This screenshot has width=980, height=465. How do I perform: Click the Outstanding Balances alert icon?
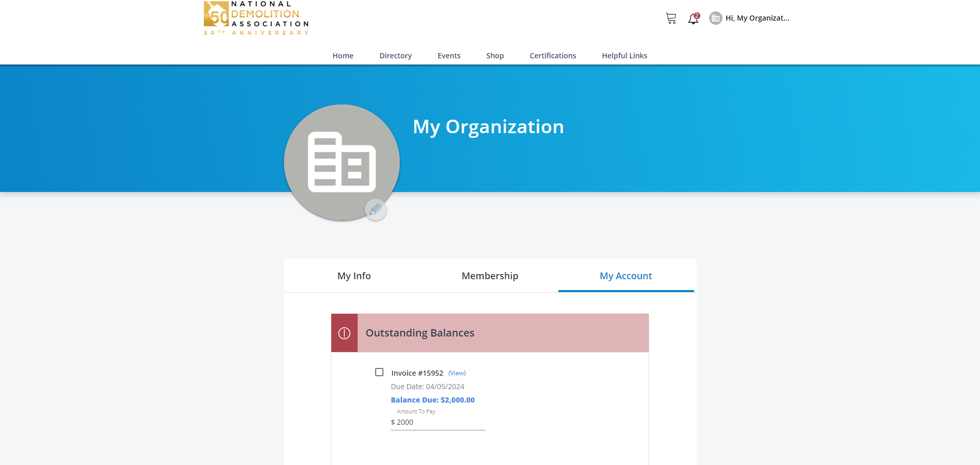click(x=344, y=333)
